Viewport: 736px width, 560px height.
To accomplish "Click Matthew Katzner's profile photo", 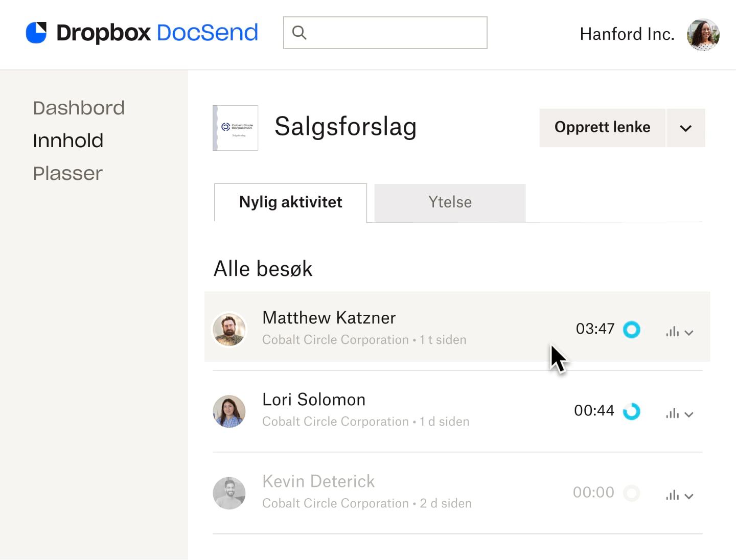I will pyautogui.click(x=229, y=330).
